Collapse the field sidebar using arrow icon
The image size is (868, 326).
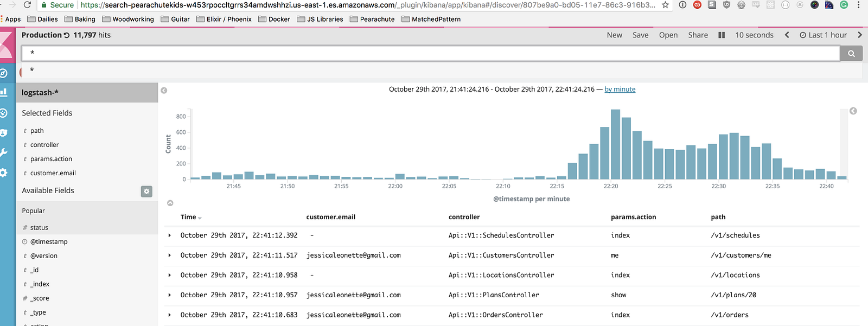164,91
